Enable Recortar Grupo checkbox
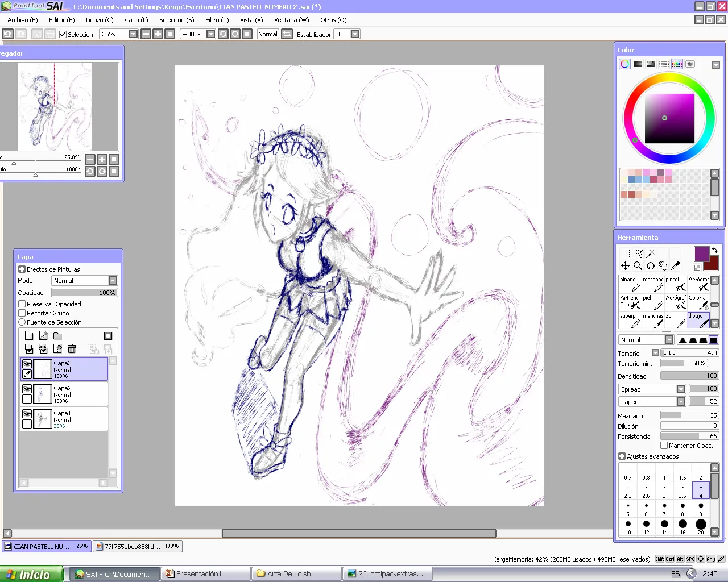Image resolution: width=728 pixels, height=582 pixels. pyautogui.click(x=22, y=313)
